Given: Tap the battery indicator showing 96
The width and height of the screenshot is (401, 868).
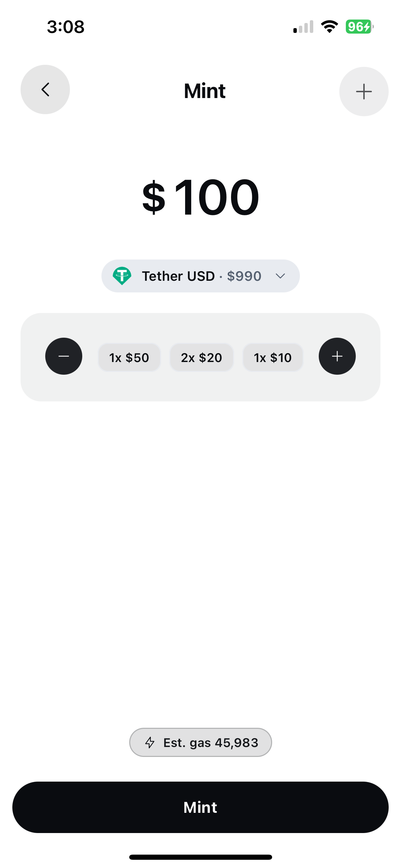Looking at the screenshot, I should click(358, 26).
